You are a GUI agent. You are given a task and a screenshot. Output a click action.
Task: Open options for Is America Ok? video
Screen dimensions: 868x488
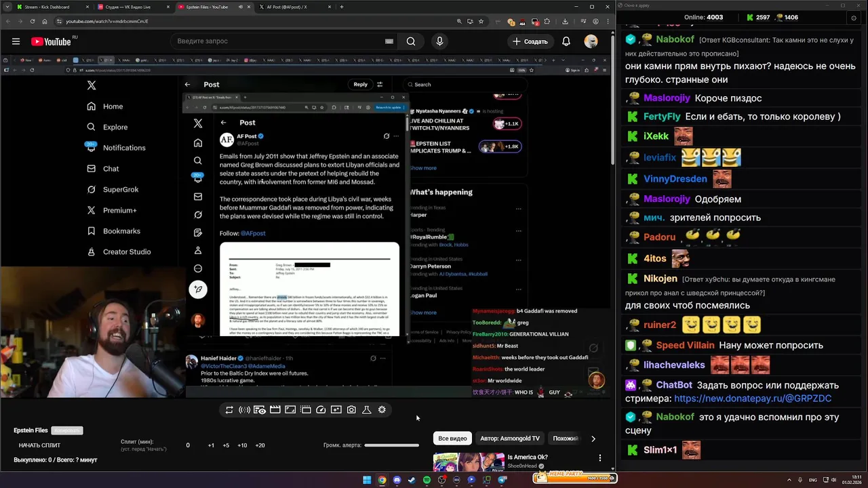point(599,458)
